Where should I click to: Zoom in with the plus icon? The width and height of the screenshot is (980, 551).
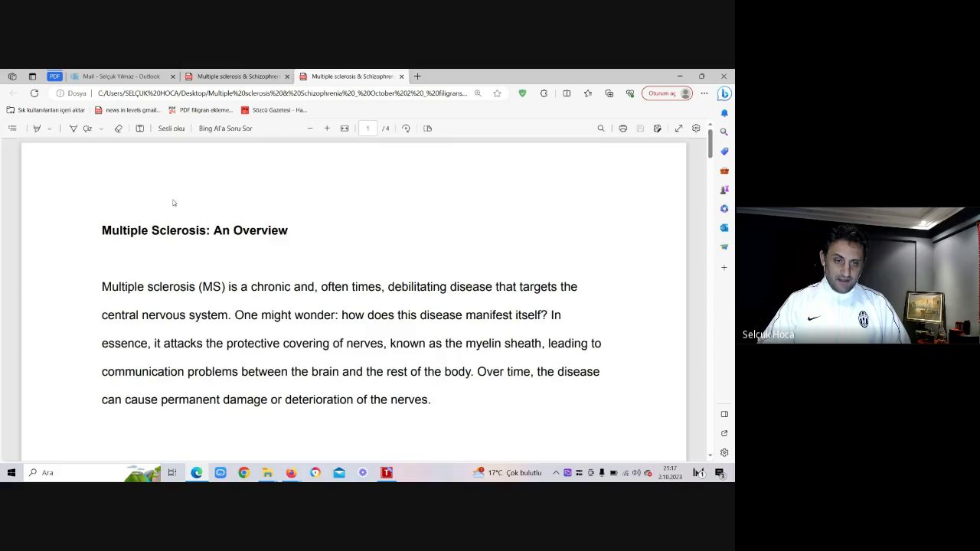click(327, 129)
